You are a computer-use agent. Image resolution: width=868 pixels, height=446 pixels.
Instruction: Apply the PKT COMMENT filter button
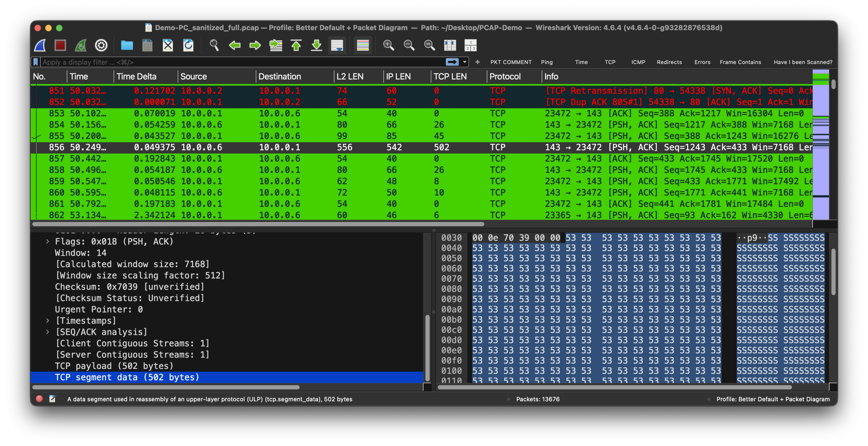511,62
